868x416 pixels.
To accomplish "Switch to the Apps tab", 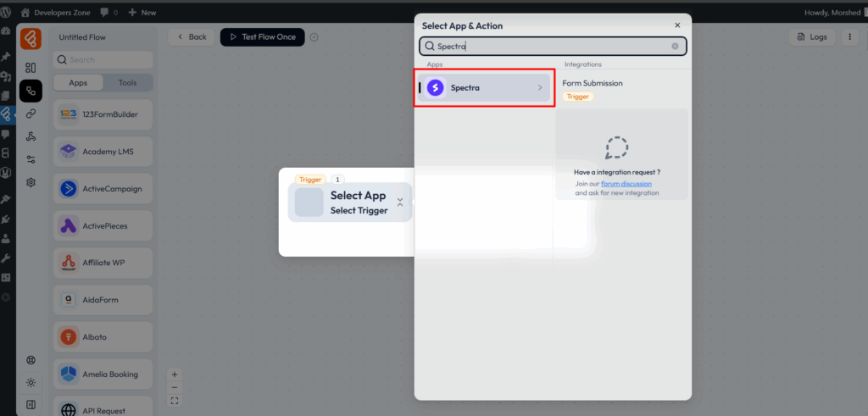I will pyautogui.click(x=78, y=83).
